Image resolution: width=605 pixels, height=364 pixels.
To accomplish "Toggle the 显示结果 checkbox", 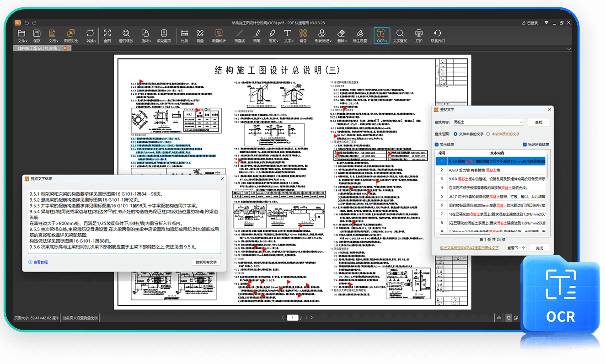I will (437, 145).
